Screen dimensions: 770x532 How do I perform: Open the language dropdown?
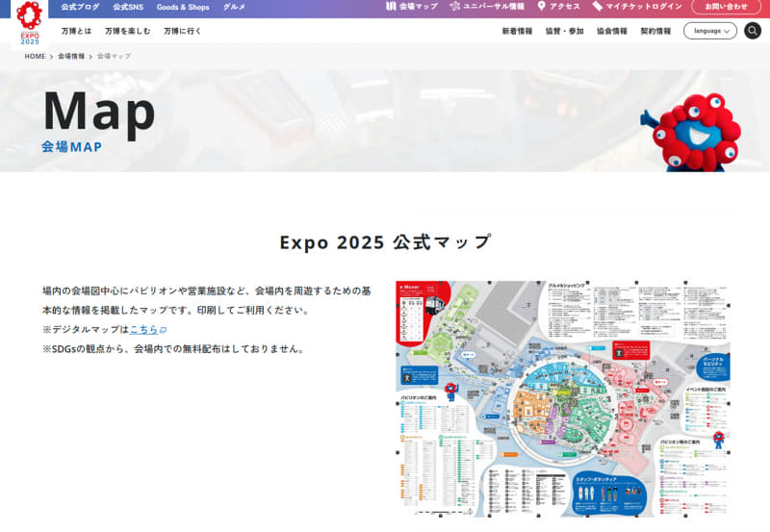[x=710, y=31]
